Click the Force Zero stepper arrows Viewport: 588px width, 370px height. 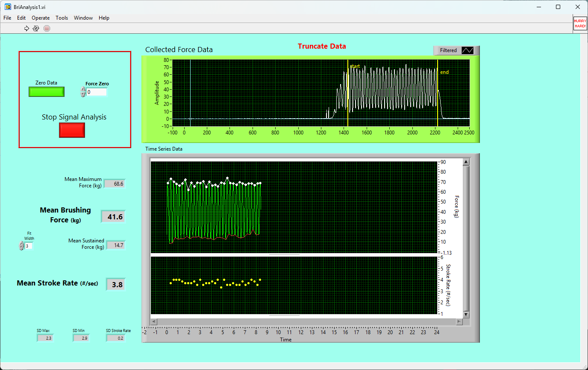click(x=83, y=92)
